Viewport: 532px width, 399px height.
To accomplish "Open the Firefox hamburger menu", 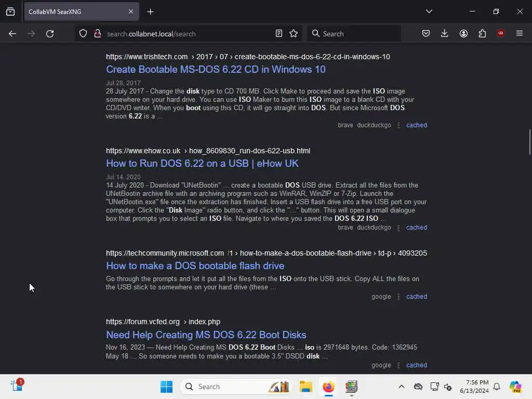I will tap(519, 33).
